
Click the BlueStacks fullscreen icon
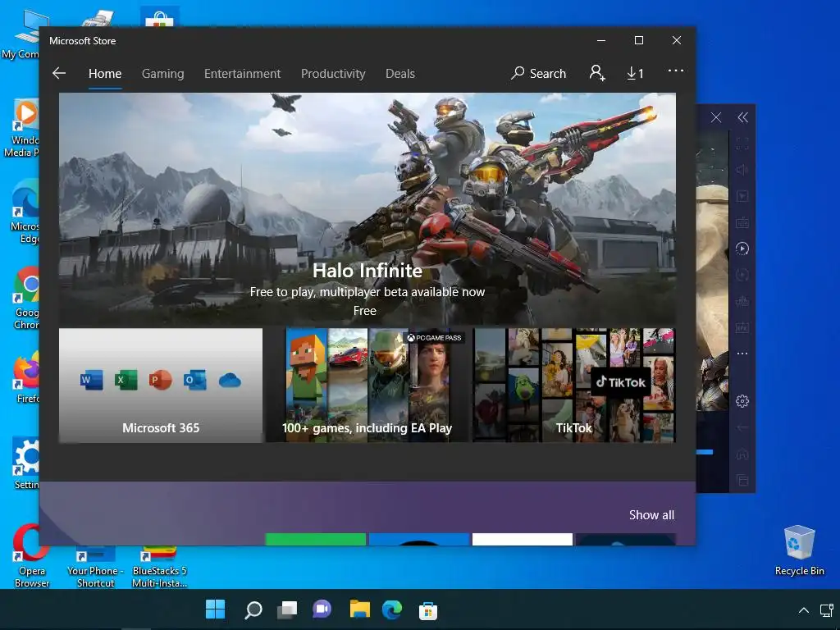742,144
